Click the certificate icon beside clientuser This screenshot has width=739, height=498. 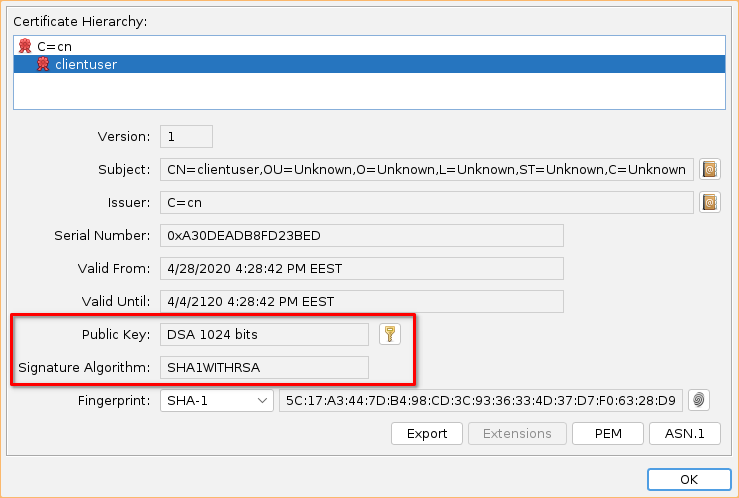[43, 64]
